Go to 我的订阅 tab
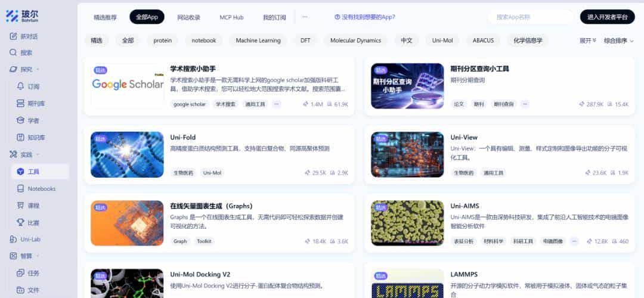 click(x=274, y=17)
